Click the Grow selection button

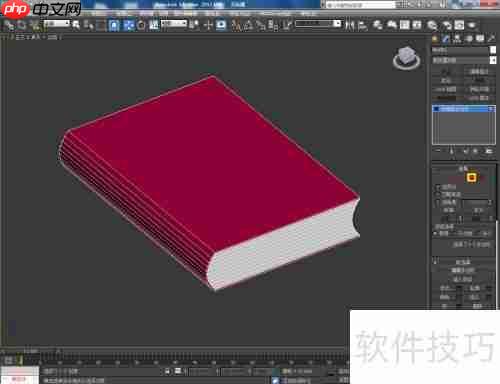point(478,210)
